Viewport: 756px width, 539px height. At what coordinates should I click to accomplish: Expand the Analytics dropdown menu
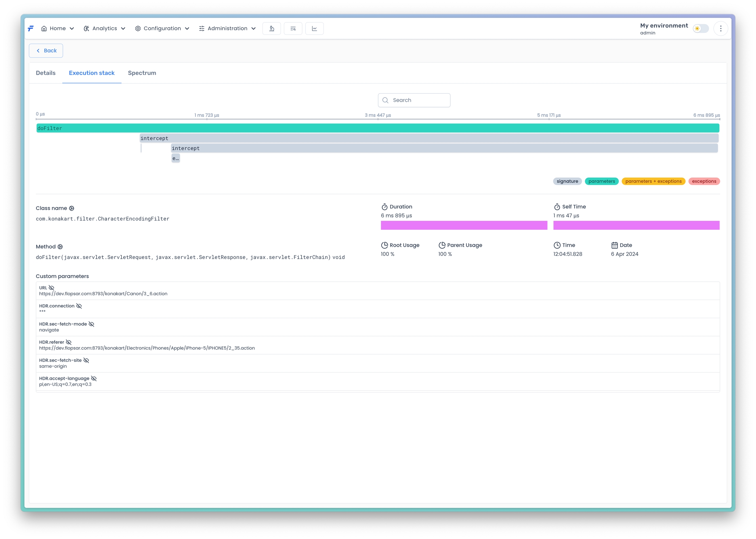tap(104, 29)
